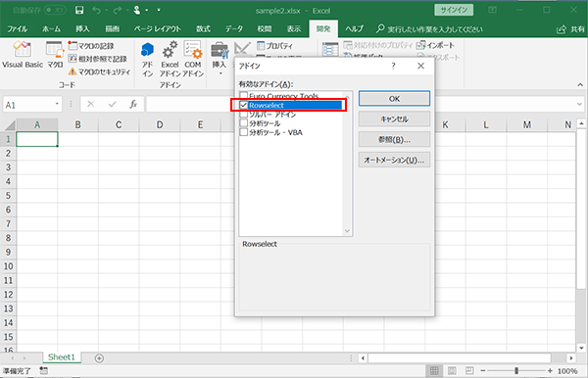Screen dimensions: 588x378
Task: Switch to the データ (Data) tab
Action: 233,28
